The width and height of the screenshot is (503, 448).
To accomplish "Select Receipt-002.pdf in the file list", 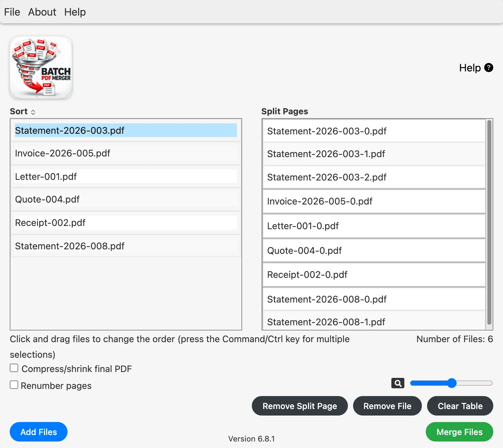I will pos(126,223).
